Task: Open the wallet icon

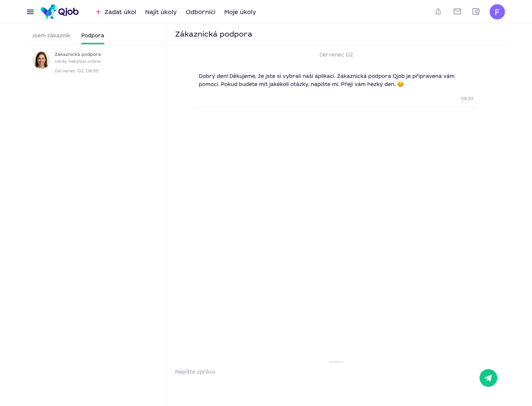Action: [x=476, y=11]
